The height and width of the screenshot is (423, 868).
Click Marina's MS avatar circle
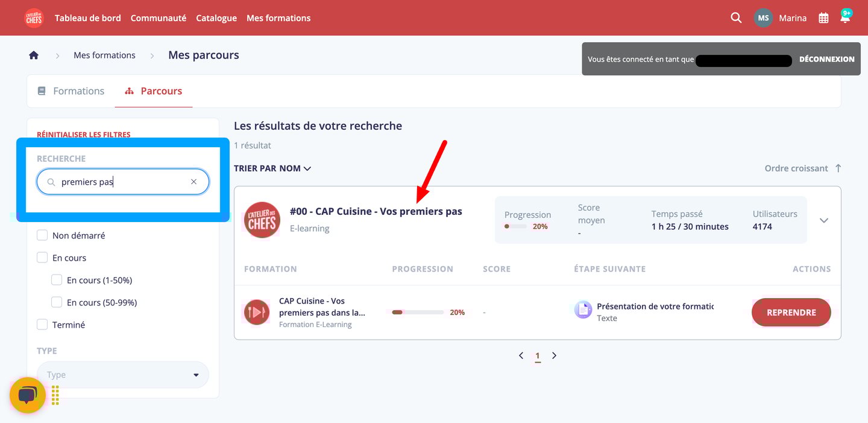763,17
